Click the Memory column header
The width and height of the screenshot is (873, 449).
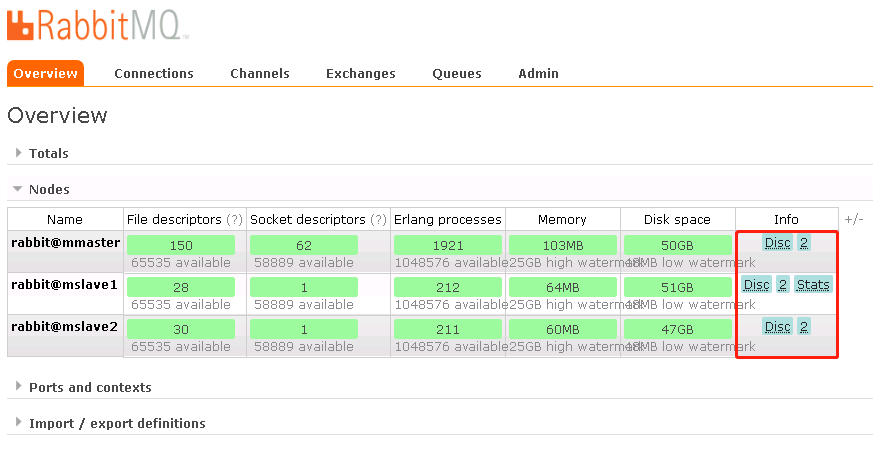(x=562, y=219)
